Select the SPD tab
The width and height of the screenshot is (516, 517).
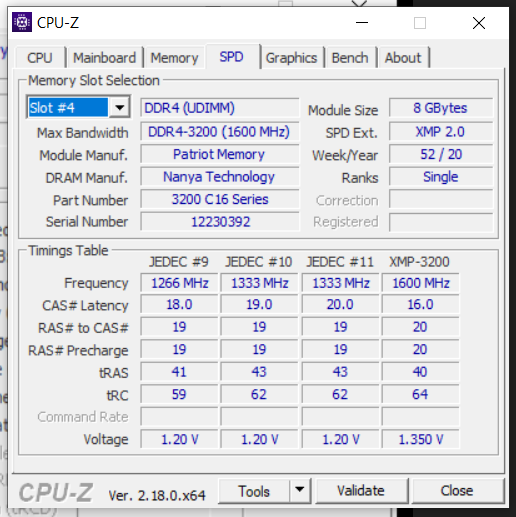[x=232, y=57]
